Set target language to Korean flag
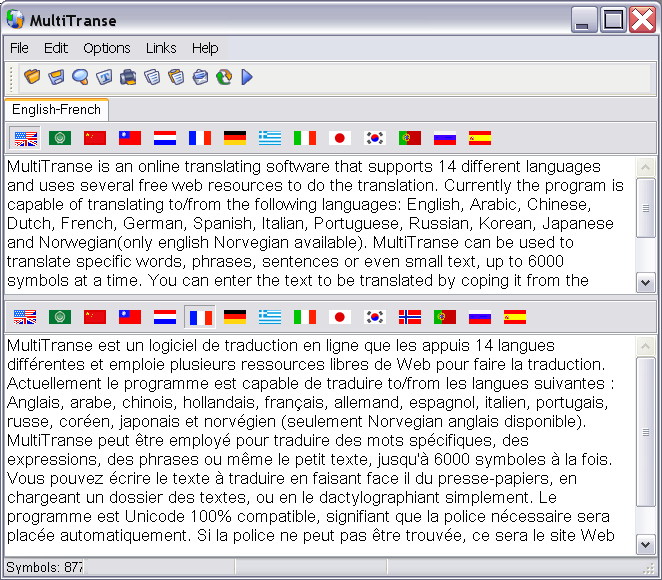Image resolution: width=662 pixels, height=580 pixels. 375,317
